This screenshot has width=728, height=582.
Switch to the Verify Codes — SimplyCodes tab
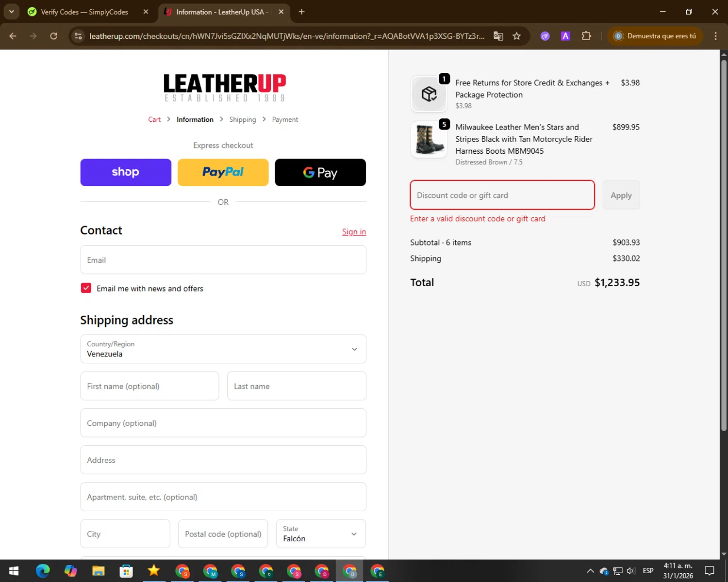pyautogui.click(x=84, y=12)
